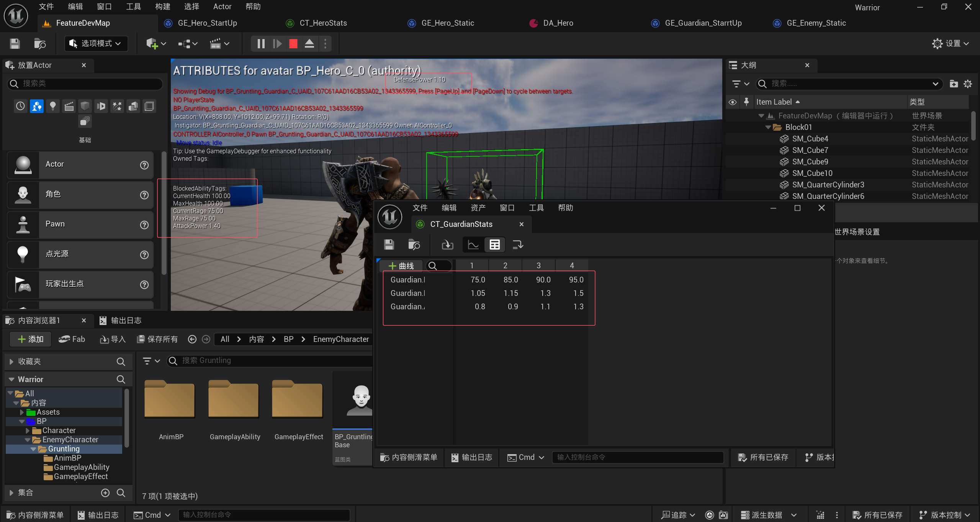Pause the play-in-editor simulation

coord(261,44)
